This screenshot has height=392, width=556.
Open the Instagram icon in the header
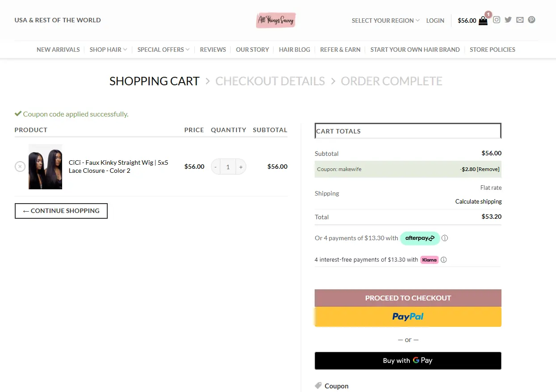click(497, 19)
